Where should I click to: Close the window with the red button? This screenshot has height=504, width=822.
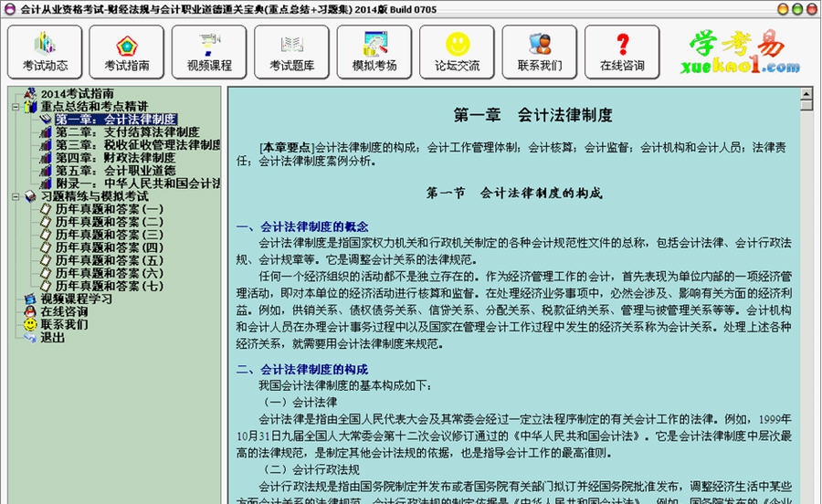pyautogui.click(x=811, y=9)
